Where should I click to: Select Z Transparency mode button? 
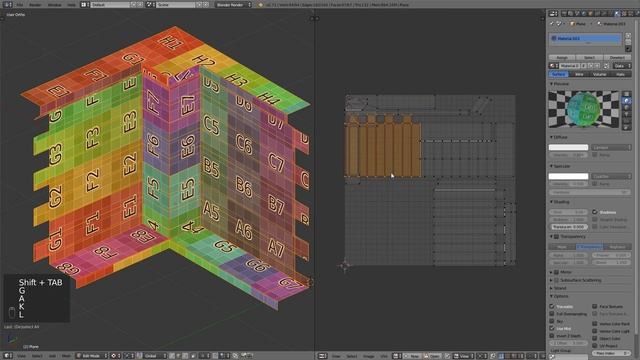click(x=589, y=247)
